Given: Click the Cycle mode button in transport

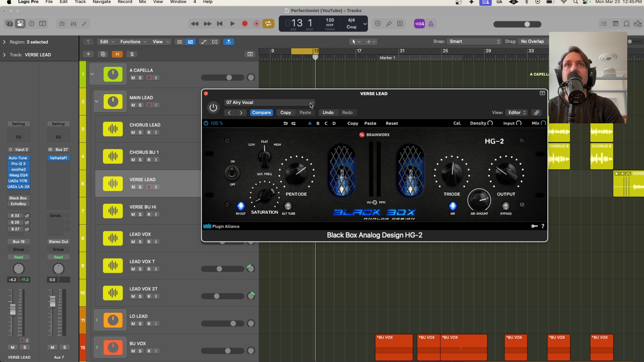Looking at the screenshot, I should point(268,24).
